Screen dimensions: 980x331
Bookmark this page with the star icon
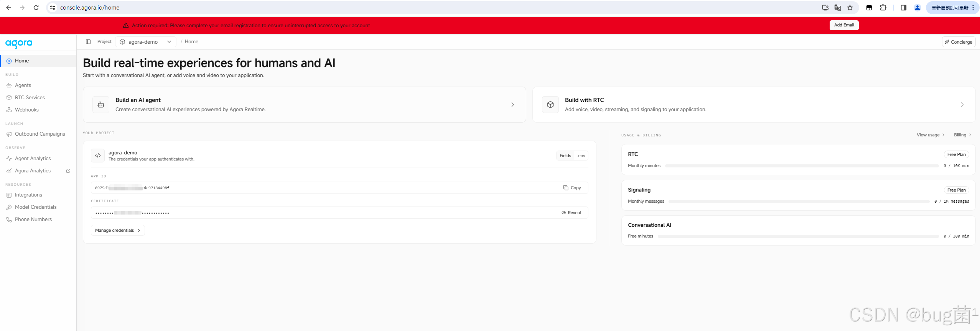tap(850, 8)
